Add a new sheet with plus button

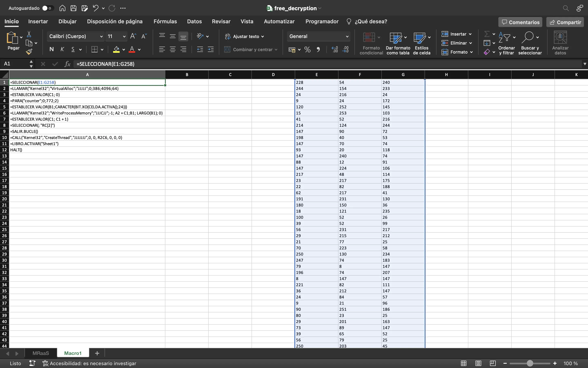[97, 353]
